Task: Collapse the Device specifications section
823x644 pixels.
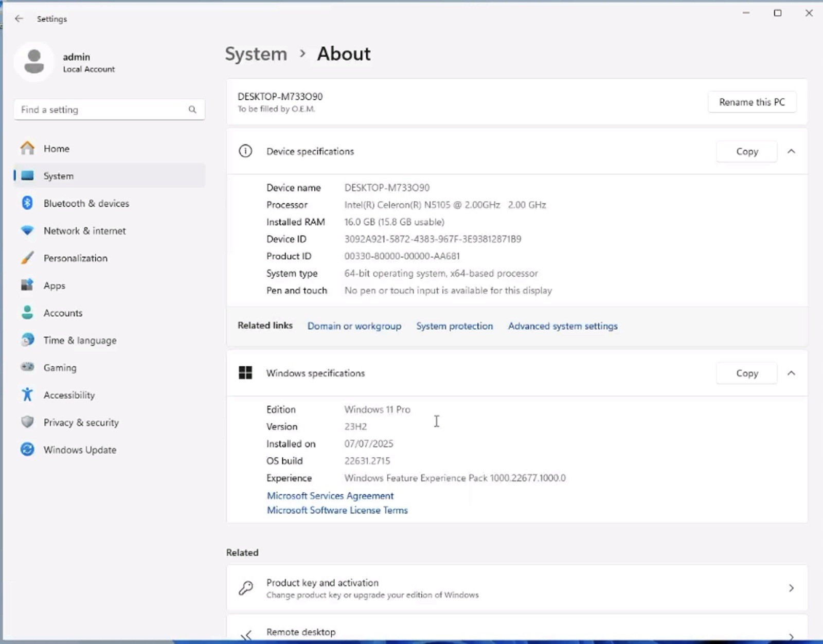Action: click(791, 151)
